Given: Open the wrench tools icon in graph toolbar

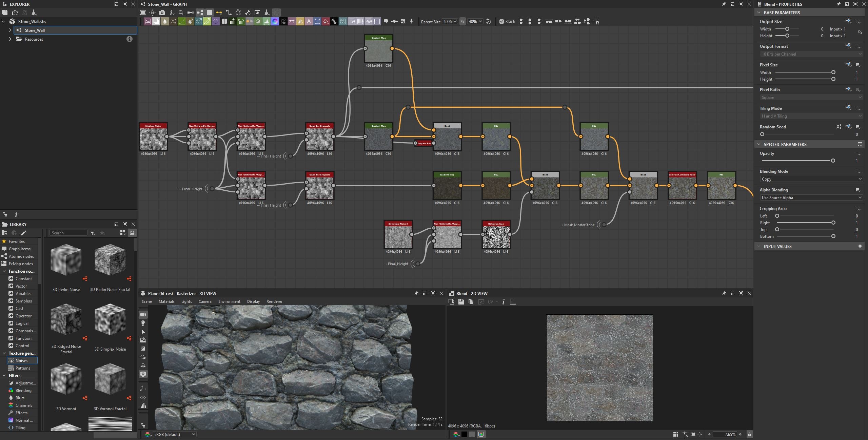Looking at the screenshot, I should (x=248, y=13).
